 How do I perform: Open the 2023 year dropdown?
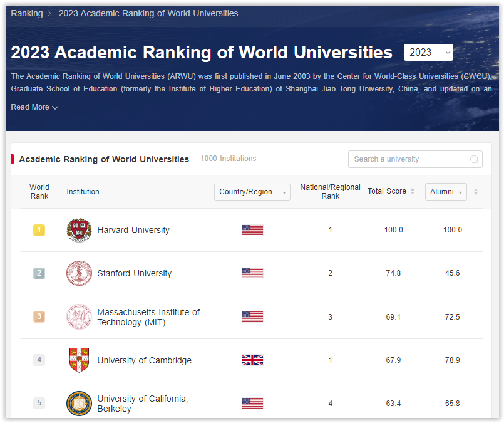[x=429, y=53]
